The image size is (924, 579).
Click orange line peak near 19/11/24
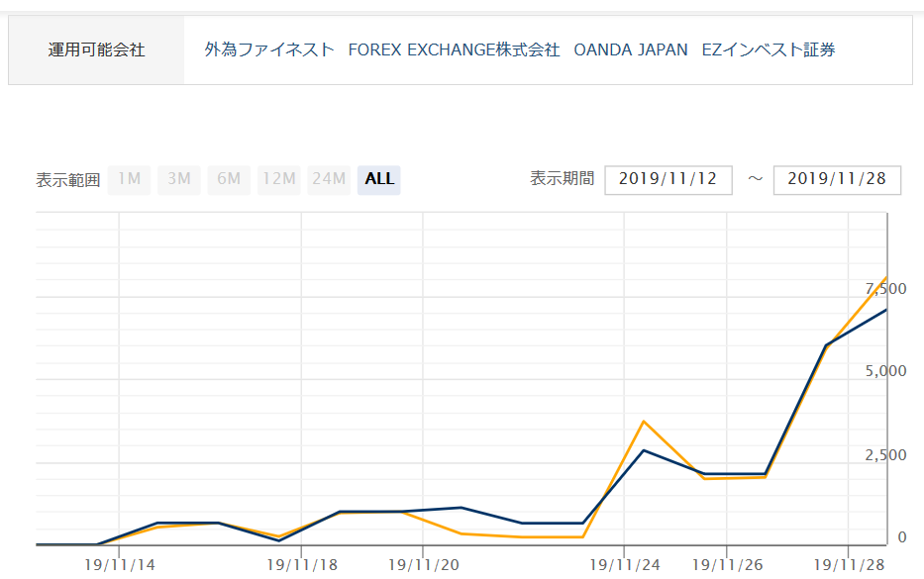(645, 422)
